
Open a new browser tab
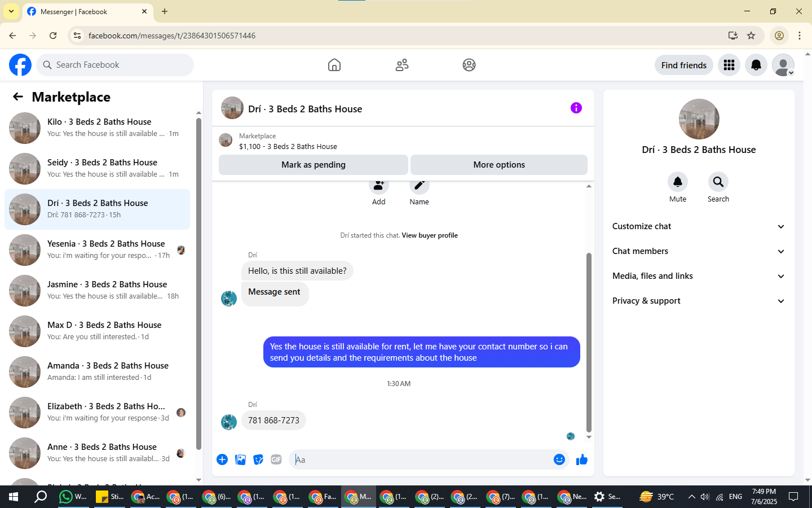(165, 11)
